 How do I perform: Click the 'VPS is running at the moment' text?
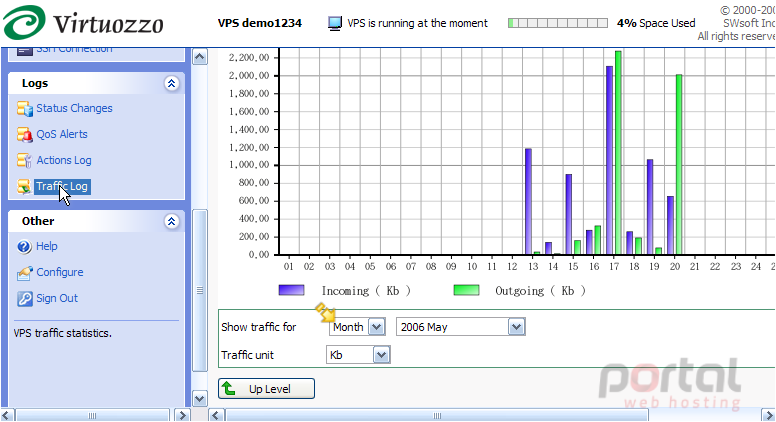click(x=417, y=23)
